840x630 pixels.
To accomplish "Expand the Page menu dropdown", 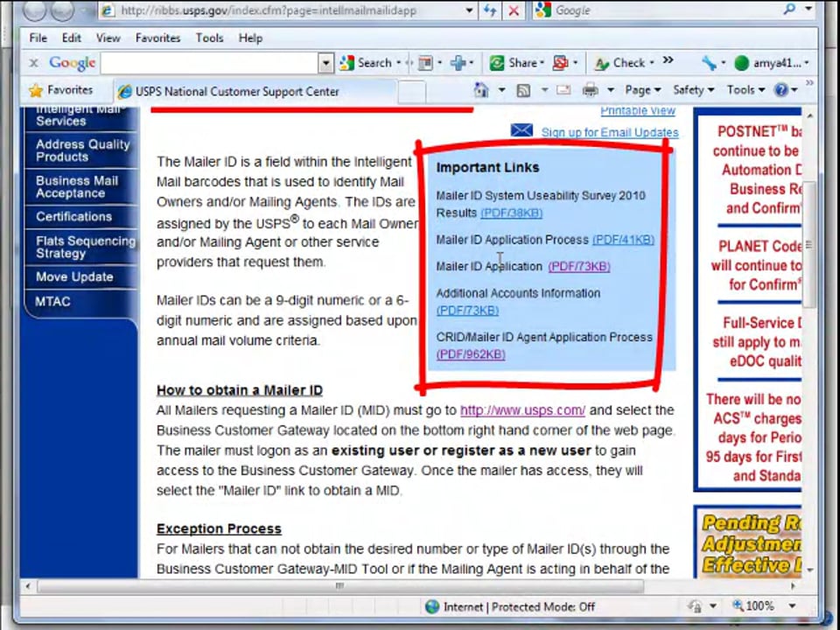I will point(643,90).
